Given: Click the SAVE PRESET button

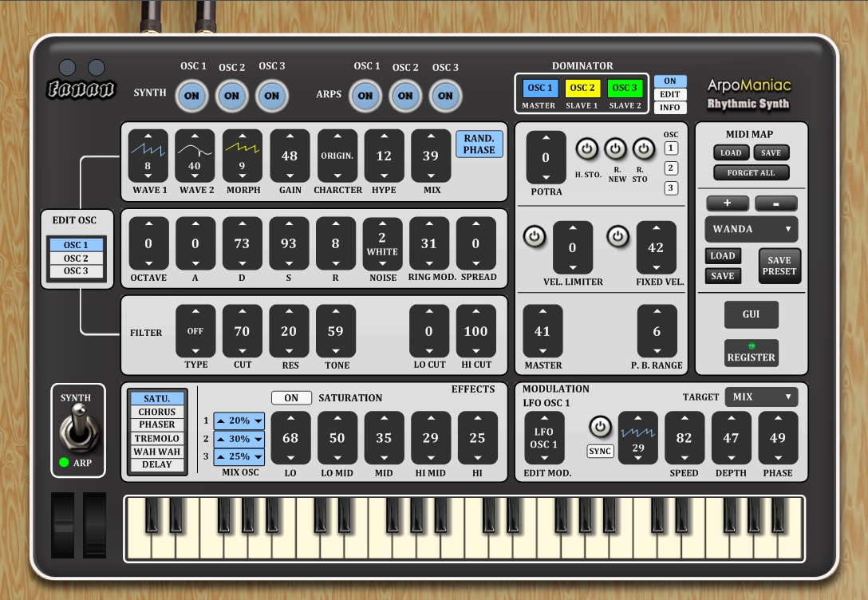Looking at the screenshot, I should [x=779, y=266].
